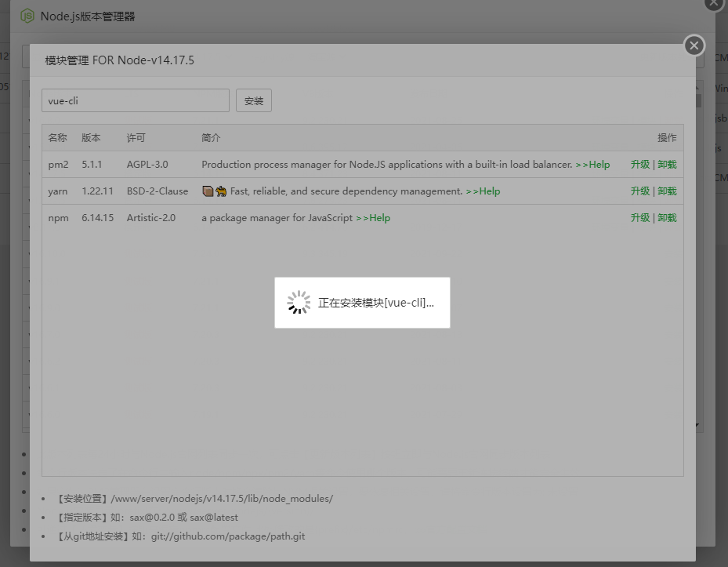Open the Help link for pm2
This screenshot has width=728, height=567.
pos(593,165)
